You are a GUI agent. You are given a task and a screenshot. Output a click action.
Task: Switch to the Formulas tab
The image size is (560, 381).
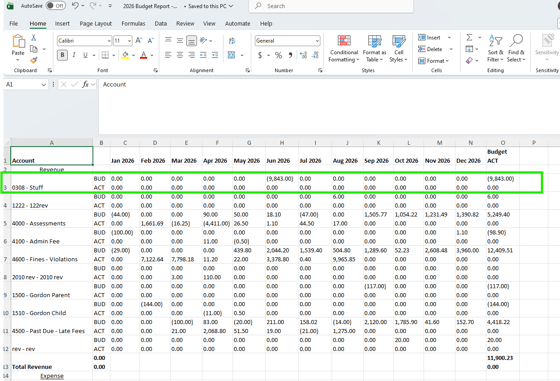[133, 24]
